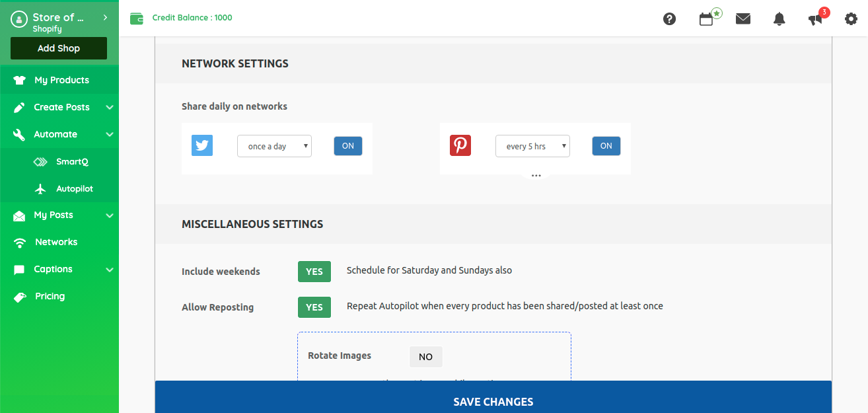Screen dimensions: 868x413
Task: Open the calendar icon in header
Action: tap(706, 19)
